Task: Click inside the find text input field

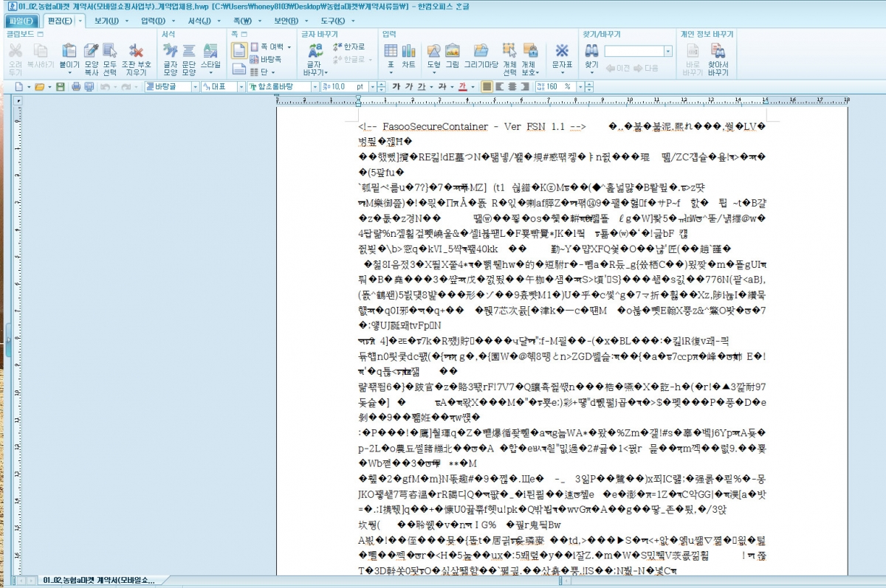Action: point(633,52)
